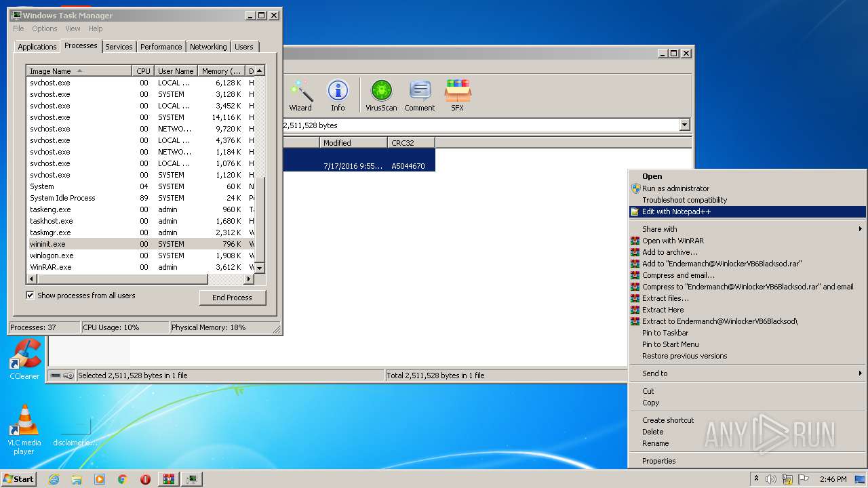Select taskmgr.exe process row

point(141,232)
